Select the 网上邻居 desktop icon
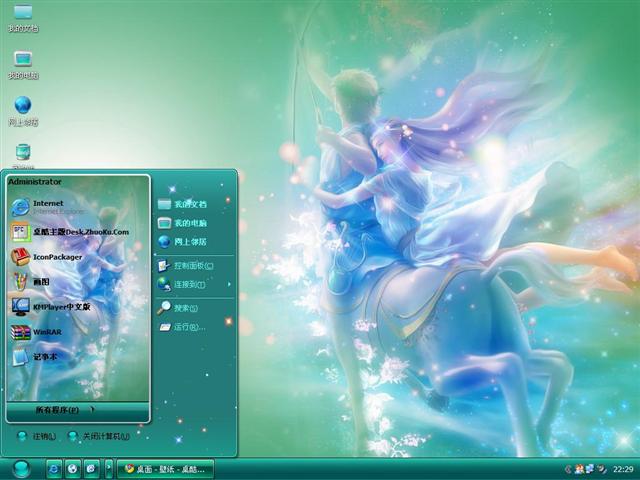This screenshot has width=640, height=480. (x=23, y=106)
